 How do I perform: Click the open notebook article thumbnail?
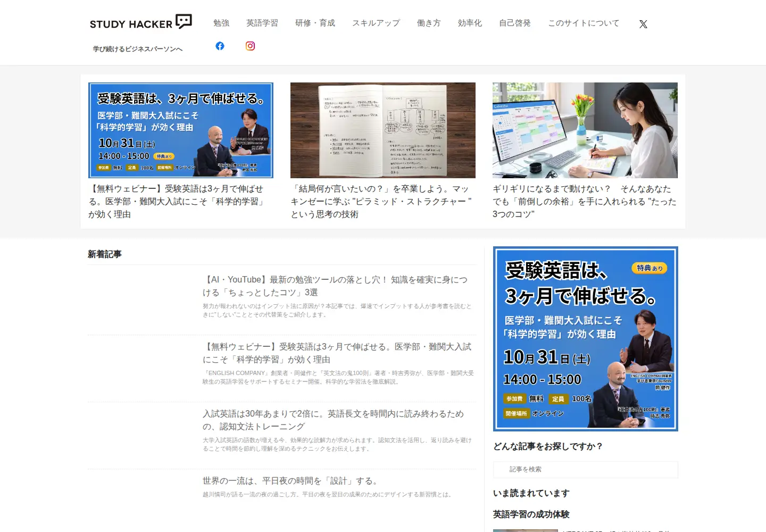pos(383,130)
